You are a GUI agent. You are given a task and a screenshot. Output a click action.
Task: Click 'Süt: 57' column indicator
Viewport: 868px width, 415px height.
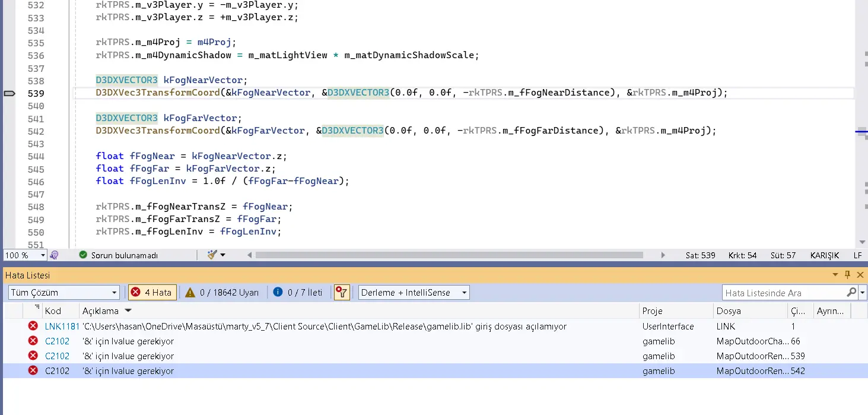tap(783, 255)
